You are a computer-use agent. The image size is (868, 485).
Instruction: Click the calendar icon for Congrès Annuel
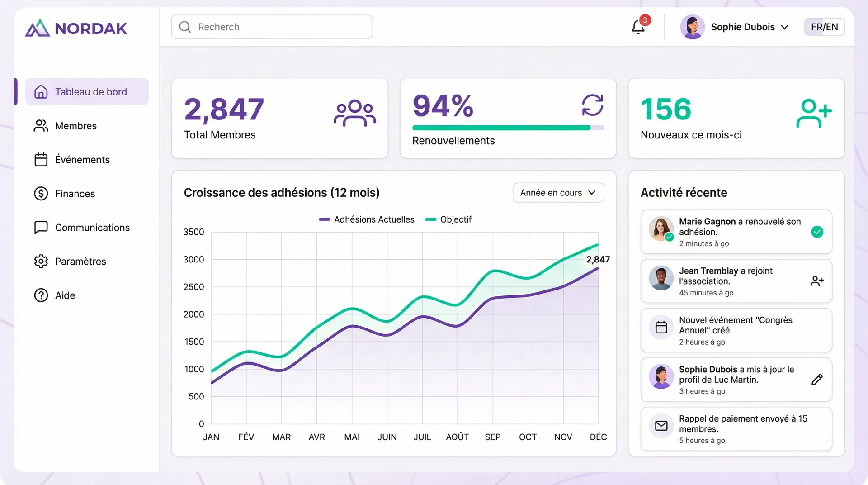(x=661, y=327)
